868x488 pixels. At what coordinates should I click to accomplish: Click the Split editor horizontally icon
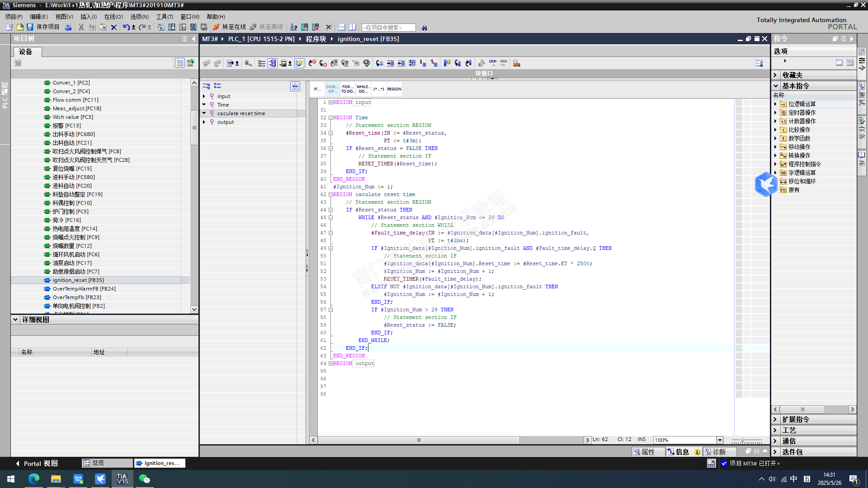pos(342,27)
